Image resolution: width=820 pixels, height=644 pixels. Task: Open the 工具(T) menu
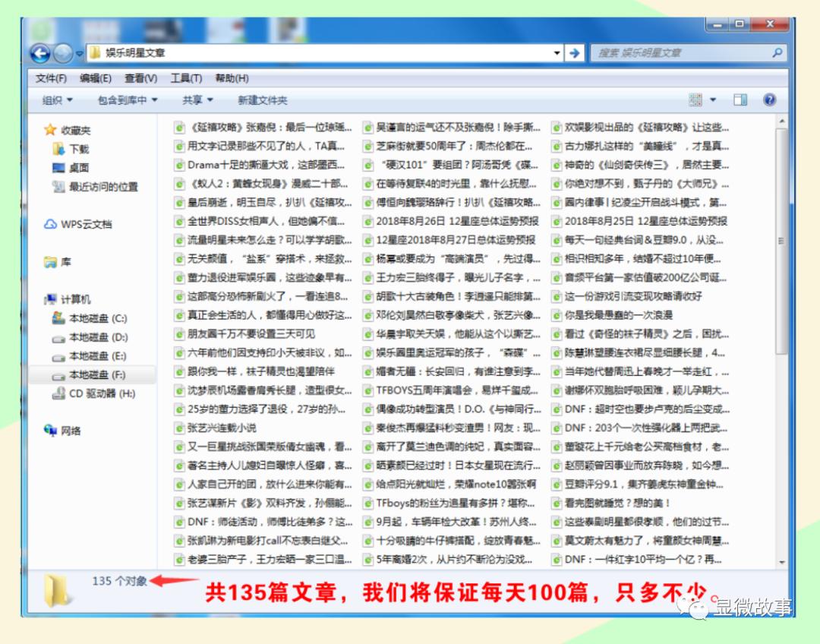185,78
